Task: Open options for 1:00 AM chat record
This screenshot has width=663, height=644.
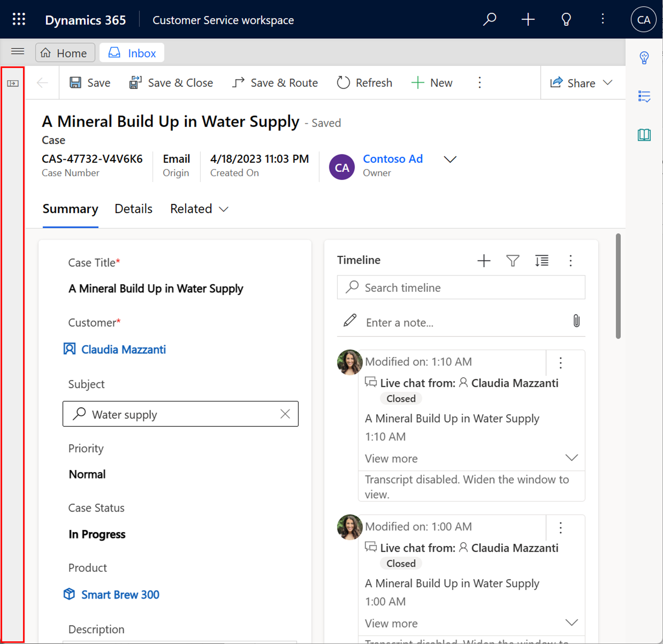Action: [561, 528]
